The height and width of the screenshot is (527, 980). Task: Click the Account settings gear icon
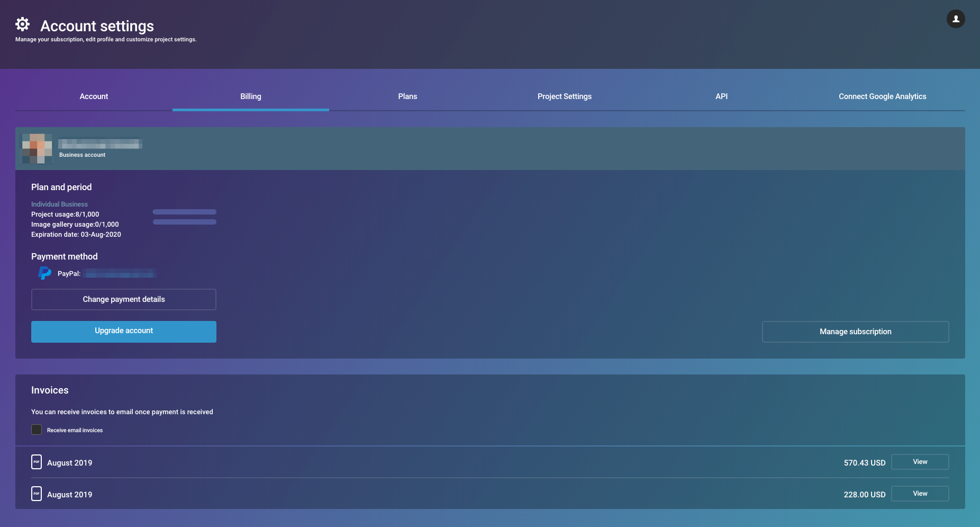pyautogui.click(x=22, y=24)
